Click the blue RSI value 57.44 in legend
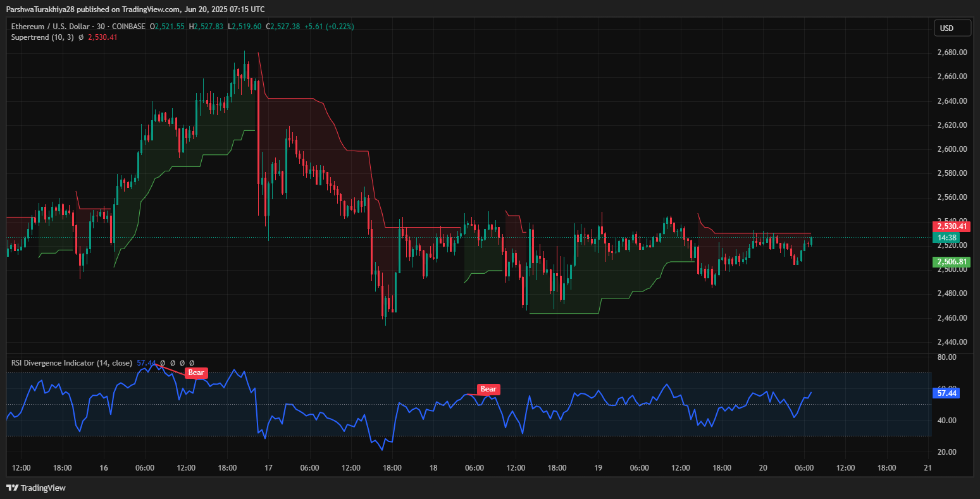Image resolution: width=980 pixels, height=499 pixels. tap(146, 363)
